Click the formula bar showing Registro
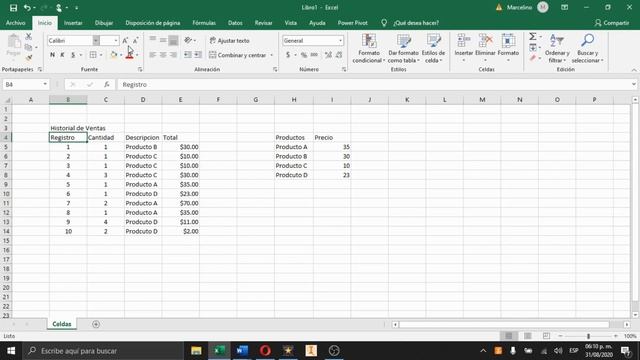Viewport: 640px width, 360px height. 373,84
